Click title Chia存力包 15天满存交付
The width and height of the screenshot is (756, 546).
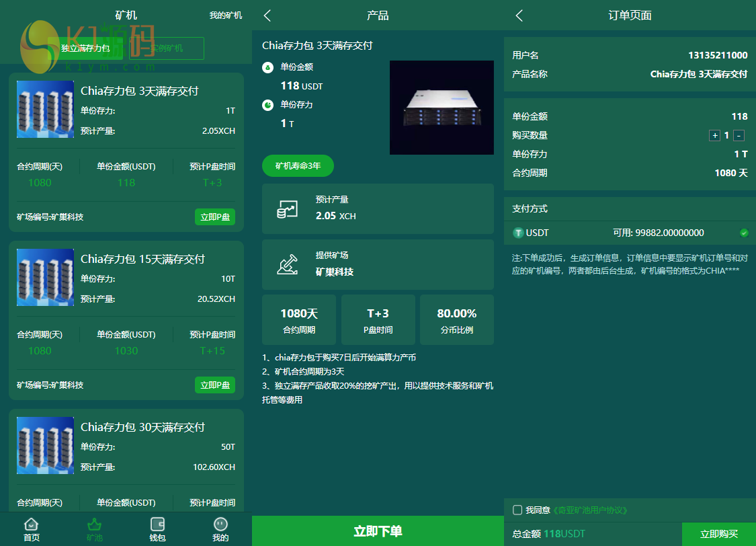[x=142, y=259]
